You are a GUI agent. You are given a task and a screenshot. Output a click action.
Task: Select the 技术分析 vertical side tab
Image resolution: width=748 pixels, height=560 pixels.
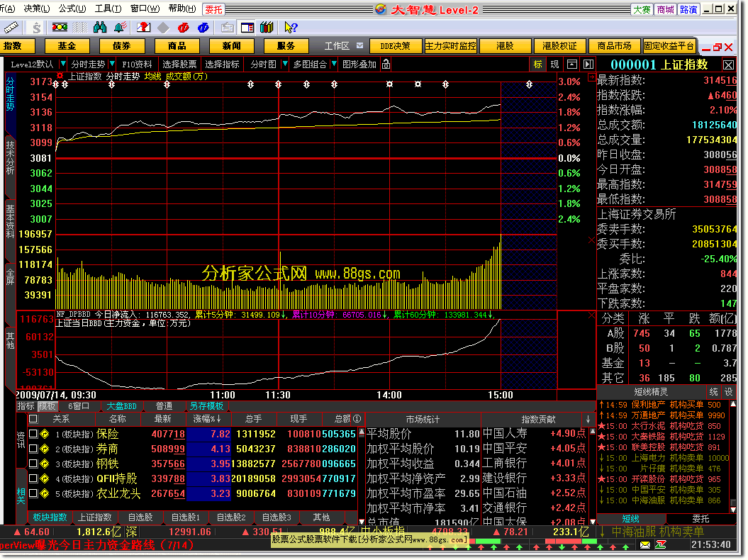click(x=9, y=158)
